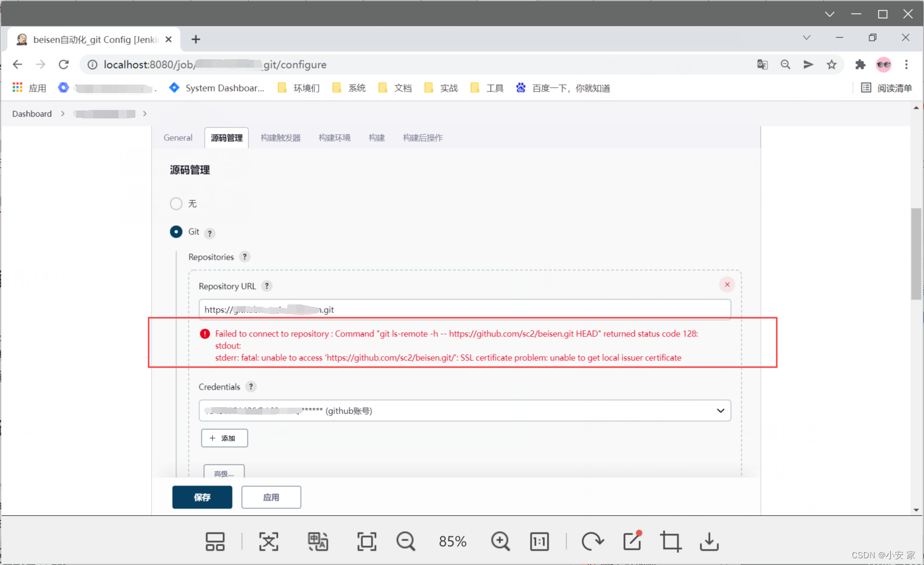Switch to the 构建触发器 tab
Image resolution: width=924 pixels, height=565 pixels.
pos(280,137)
